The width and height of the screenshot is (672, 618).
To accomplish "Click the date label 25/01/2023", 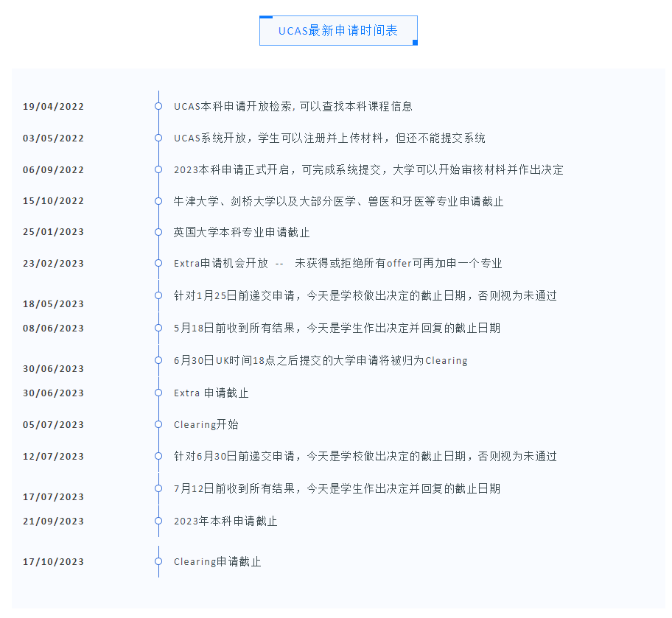I will point(53,232).
